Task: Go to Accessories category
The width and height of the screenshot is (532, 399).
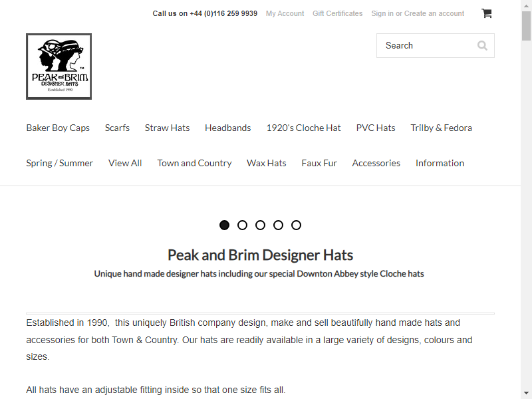Action: coord(376,163)
